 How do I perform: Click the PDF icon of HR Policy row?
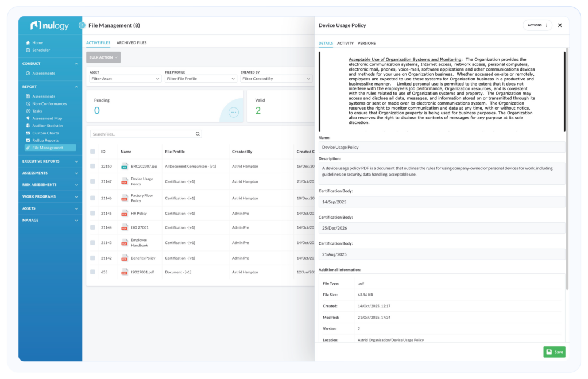pyautogui.click(x=125, y=214)
